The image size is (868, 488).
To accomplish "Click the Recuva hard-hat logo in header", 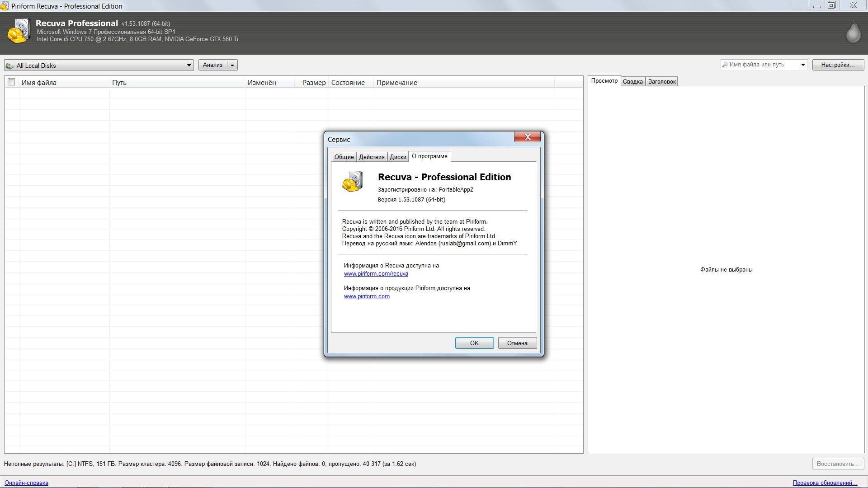I will (x=19, y=31).
